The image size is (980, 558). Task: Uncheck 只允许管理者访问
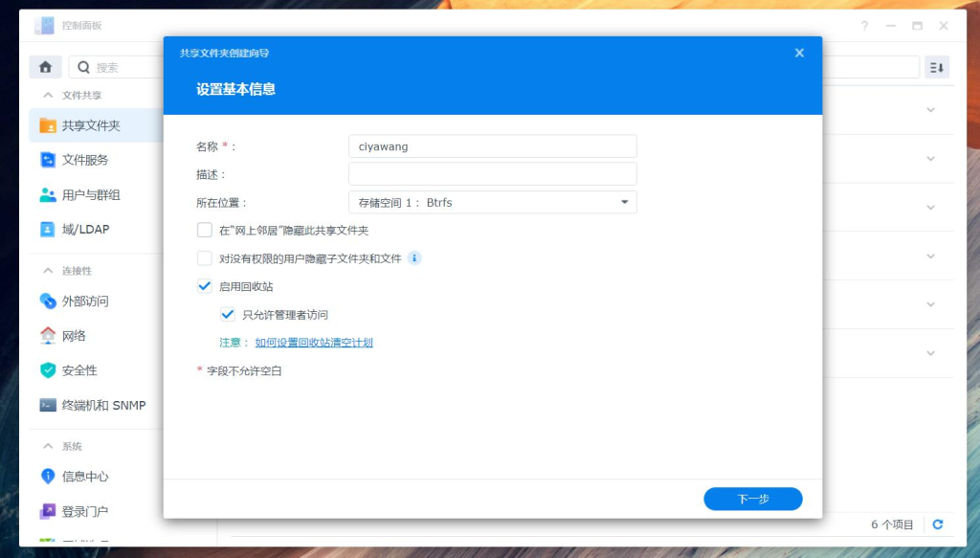coord(228,314)
